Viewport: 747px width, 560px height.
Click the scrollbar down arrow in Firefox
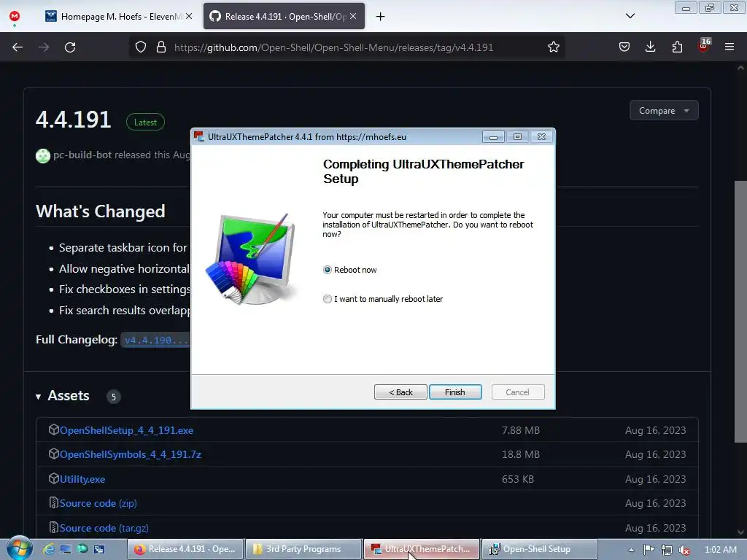tap(740, 532)
